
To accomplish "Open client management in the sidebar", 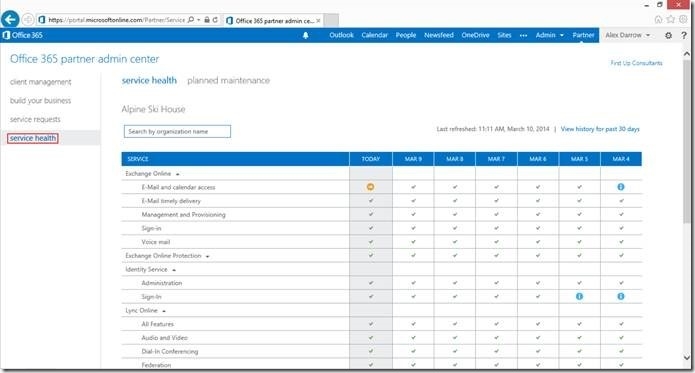I will [x=40, y=82].
